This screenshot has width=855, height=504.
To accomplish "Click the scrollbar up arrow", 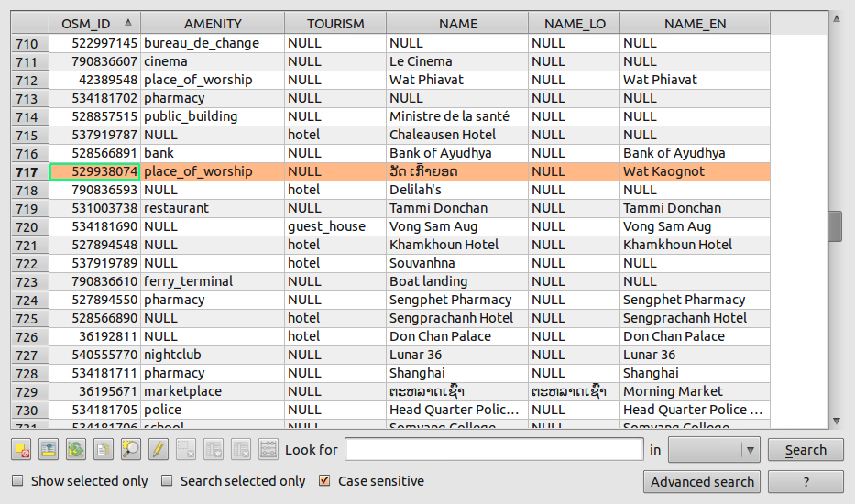I will 836,18.
